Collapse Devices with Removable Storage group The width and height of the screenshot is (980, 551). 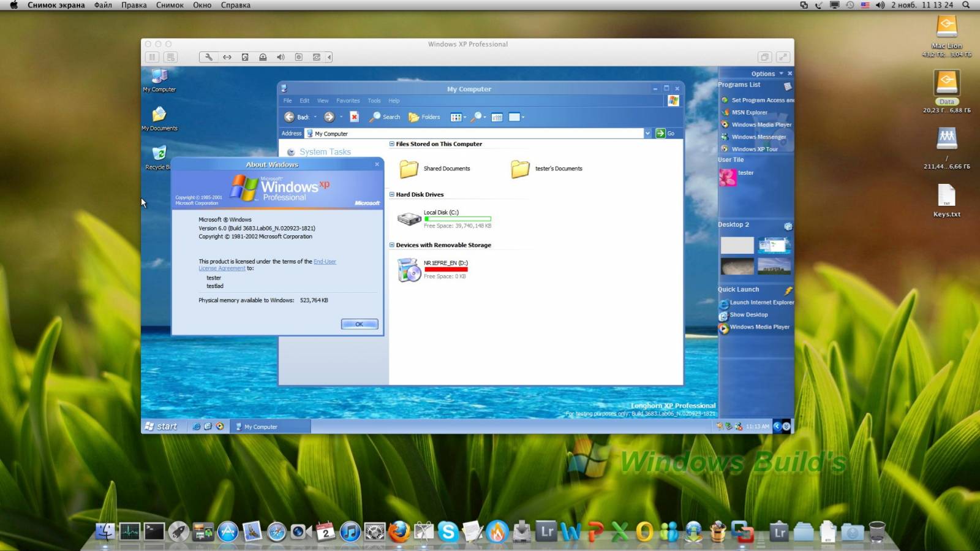(x=392, y=245)
